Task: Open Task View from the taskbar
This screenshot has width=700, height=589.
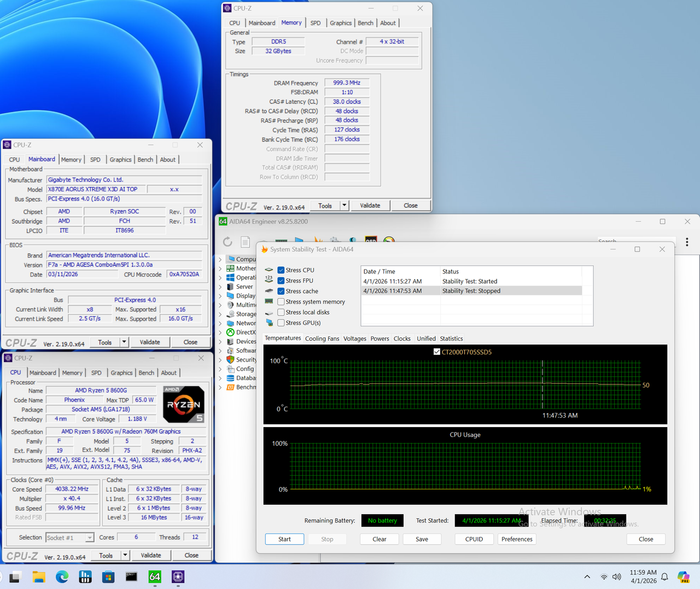Action: point(15,577)
